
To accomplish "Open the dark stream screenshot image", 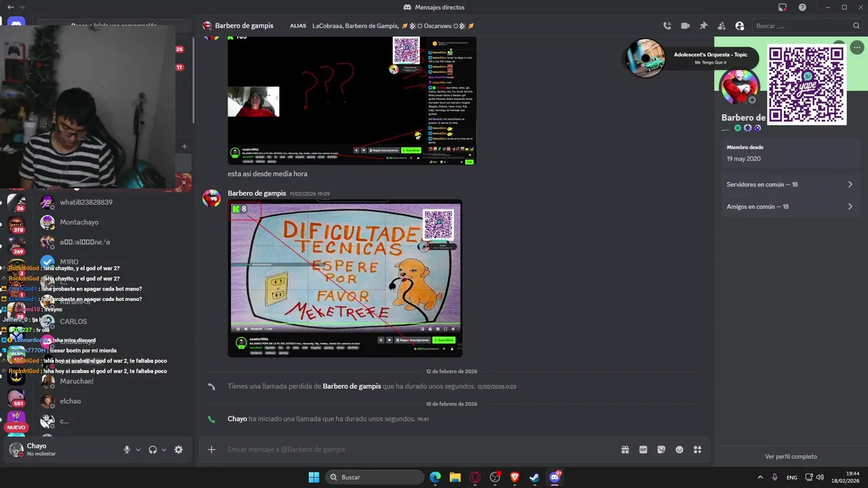I will click(352, 100).
